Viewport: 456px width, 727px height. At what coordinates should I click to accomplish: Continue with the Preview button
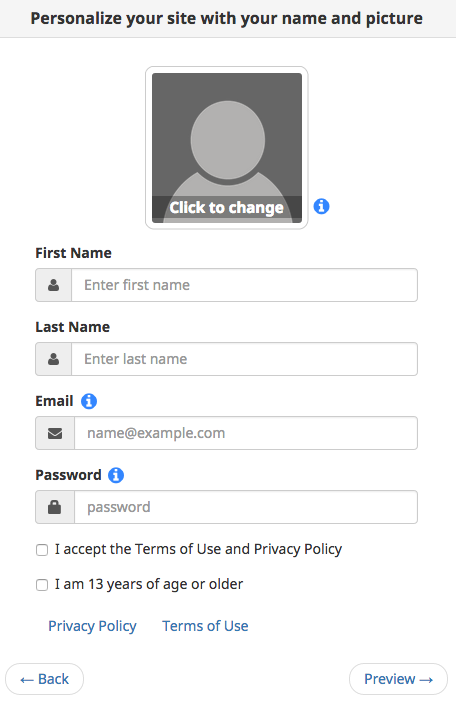[399, 679]
